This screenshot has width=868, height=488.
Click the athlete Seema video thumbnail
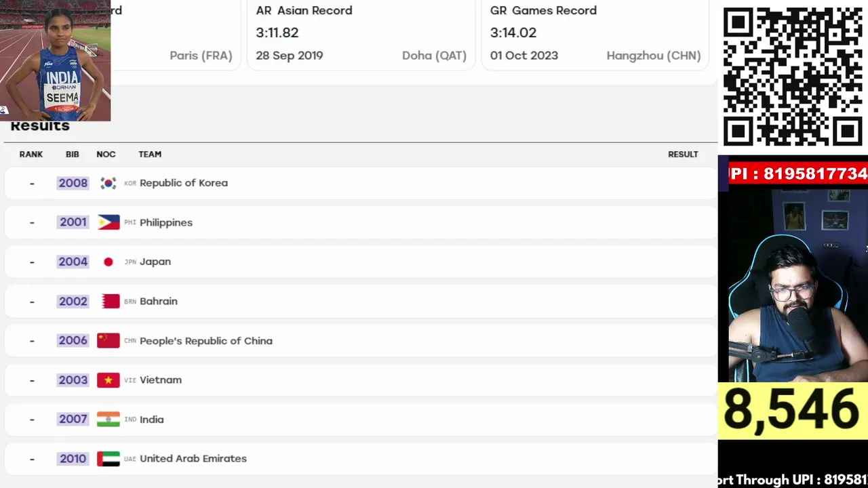point(55,60)
